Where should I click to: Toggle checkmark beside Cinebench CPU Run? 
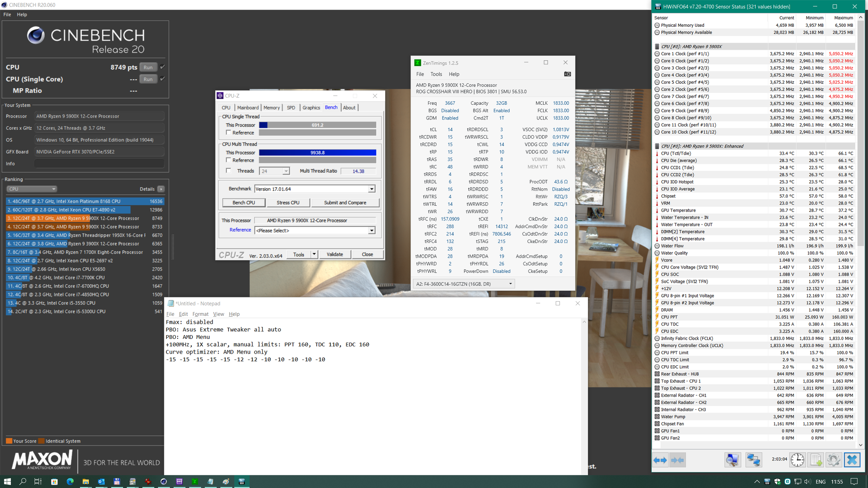163,67
